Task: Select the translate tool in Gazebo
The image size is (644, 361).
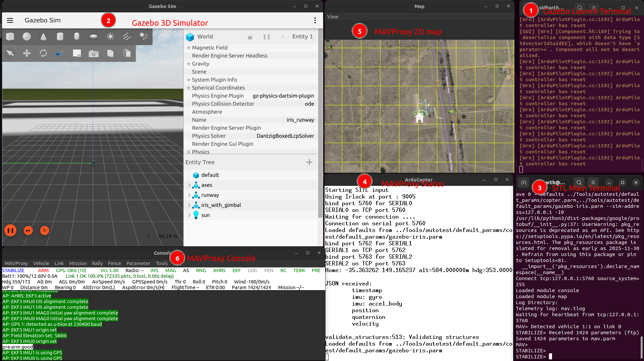Action: 27,53
